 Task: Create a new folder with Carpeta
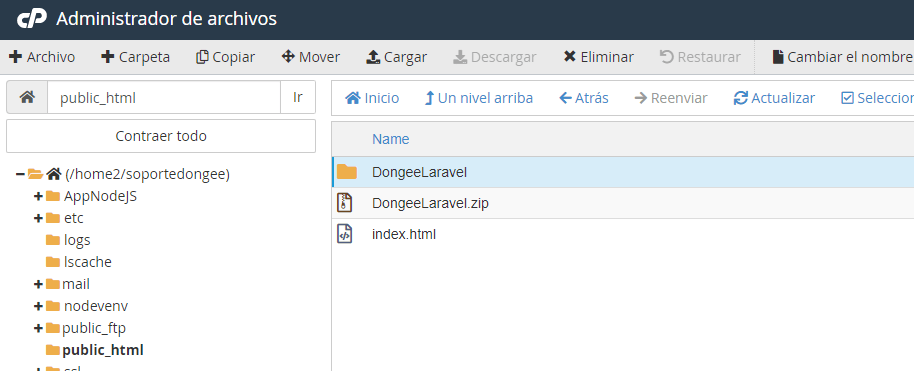point(135,57)
